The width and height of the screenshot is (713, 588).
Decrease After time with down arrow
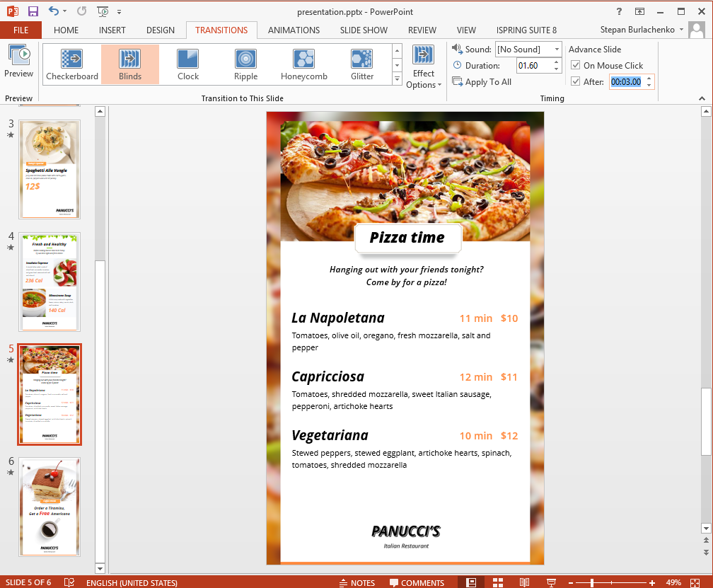(649, 86)
